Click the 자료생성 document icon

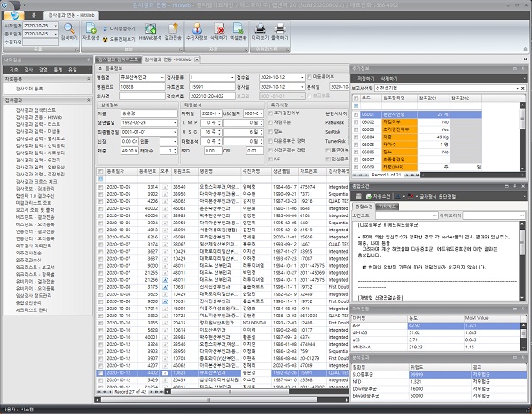[91, 28]
